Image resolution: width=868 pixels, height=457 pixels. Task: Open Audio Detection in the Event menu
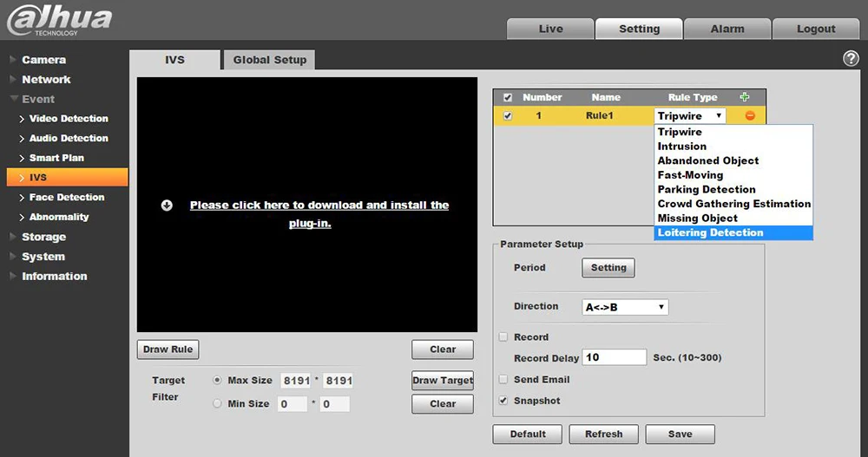point(67,139)
